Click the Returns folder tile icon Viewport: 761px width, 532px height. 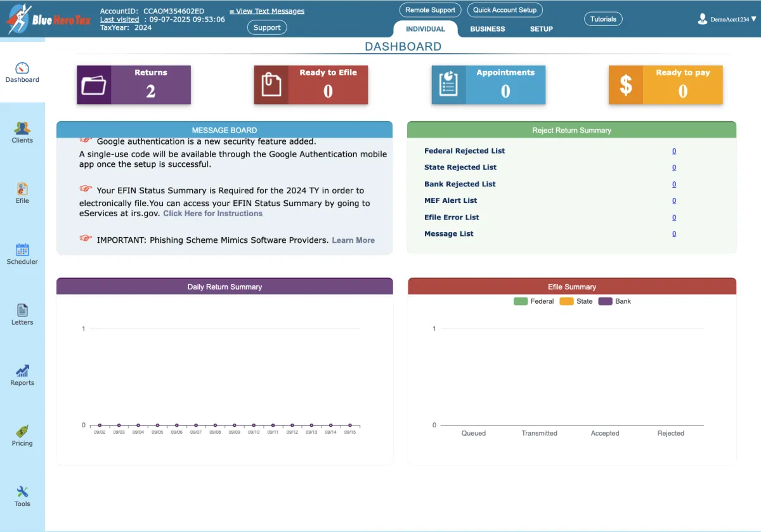coord(94,85)
